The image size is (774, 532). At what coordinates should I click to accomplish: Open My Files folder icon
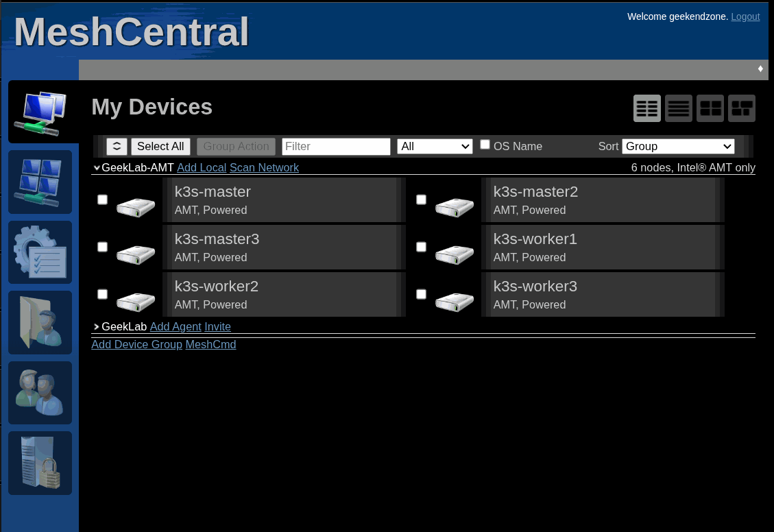pos(40,322)
